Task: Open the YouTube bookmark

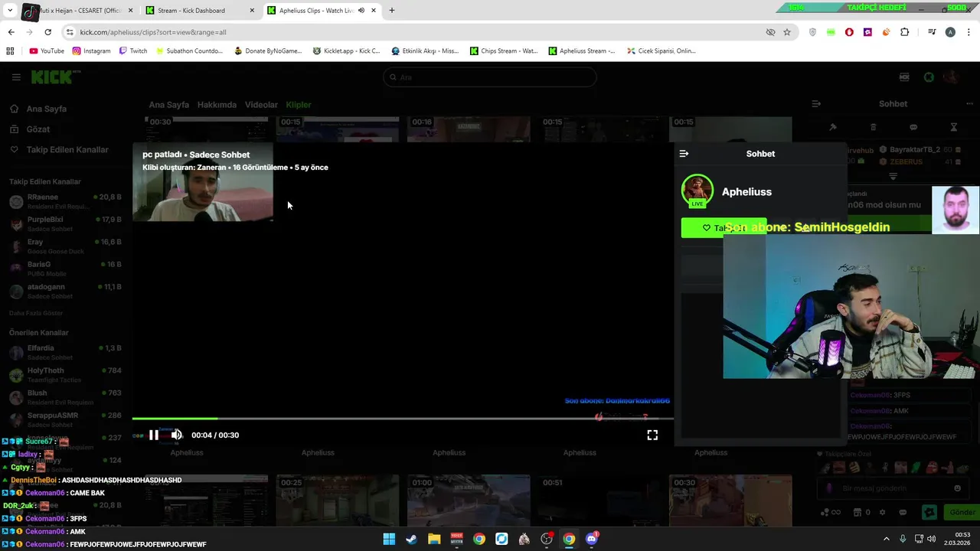Action: 47,51
